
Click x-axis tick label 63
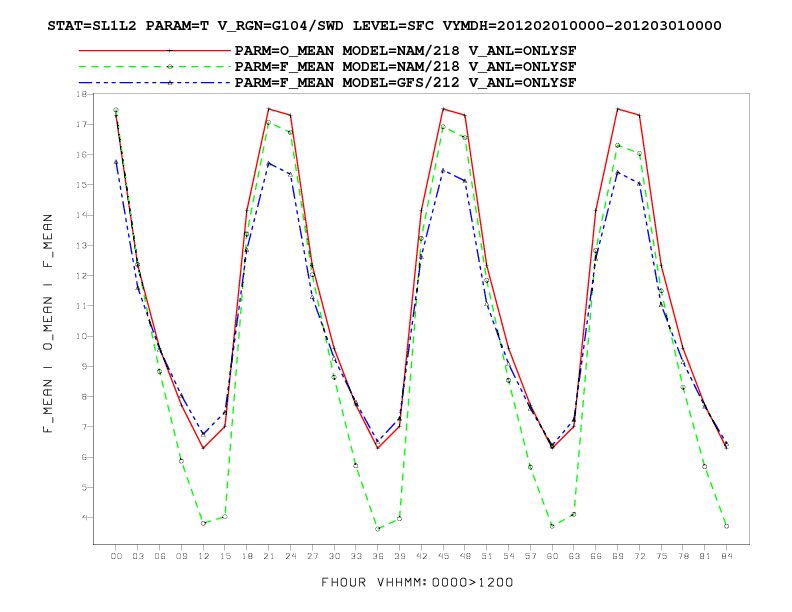pyautogui.click(x=574, y=556)
